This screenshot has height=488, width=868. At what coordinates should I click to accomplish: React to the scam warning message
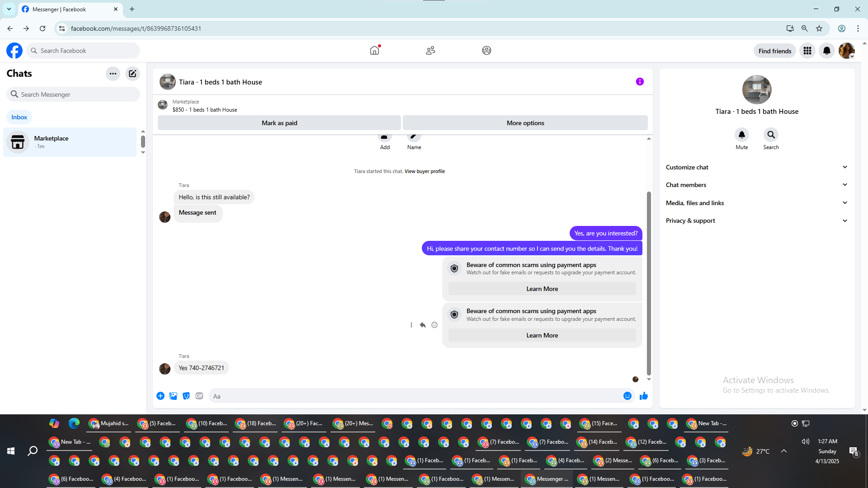[x=434, y=325]
